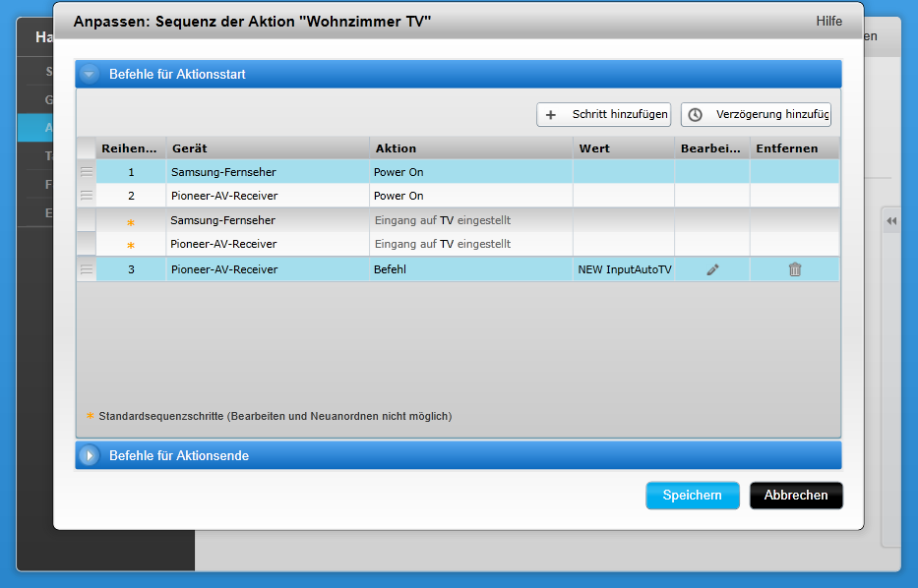Click the plus icon in Schritt hinzufügen

coord(551,115)
